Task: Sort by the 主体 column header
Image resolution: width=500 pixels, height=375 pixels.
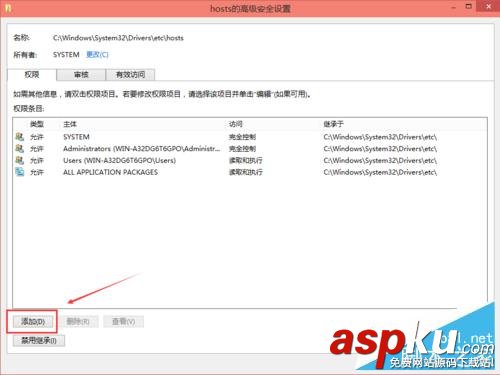Action: [70, 124]
